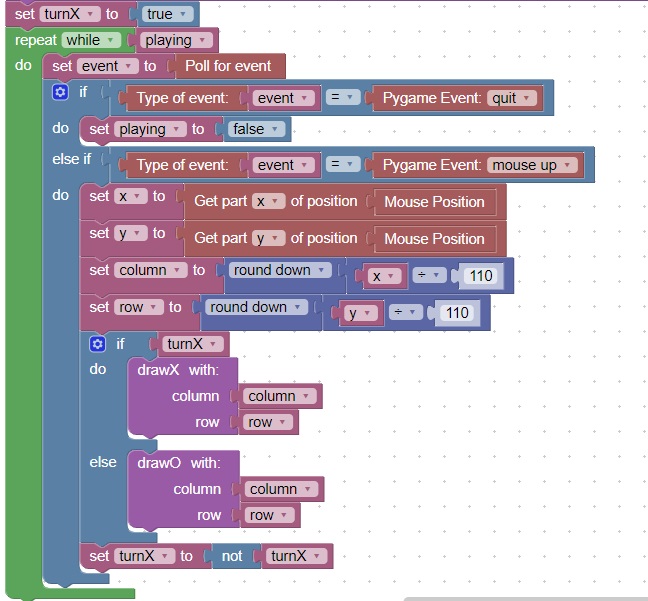Select the Poll for event block
Viewport: 648px width, 601px height.
point(228,66)
